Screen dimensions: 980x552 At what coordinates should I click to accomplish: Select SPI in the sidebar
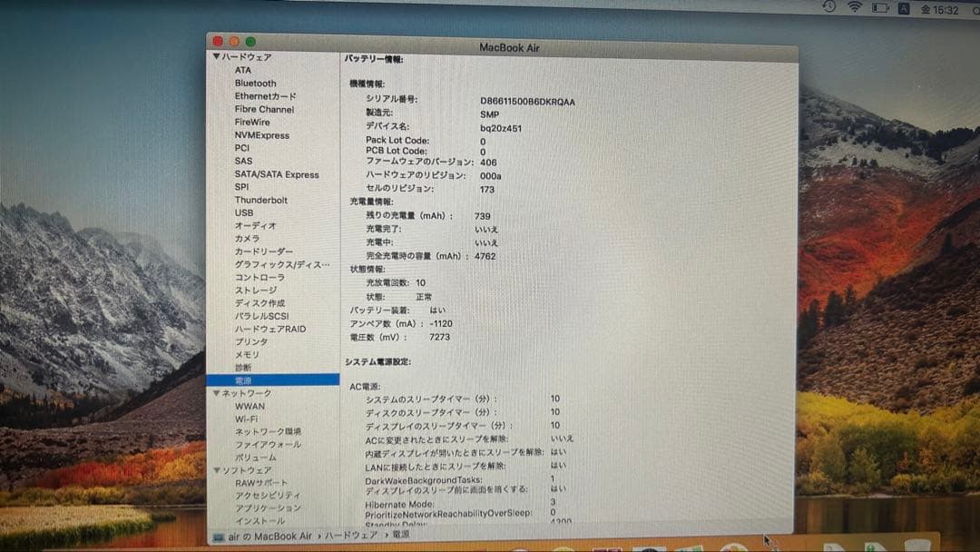pos(241,187)
